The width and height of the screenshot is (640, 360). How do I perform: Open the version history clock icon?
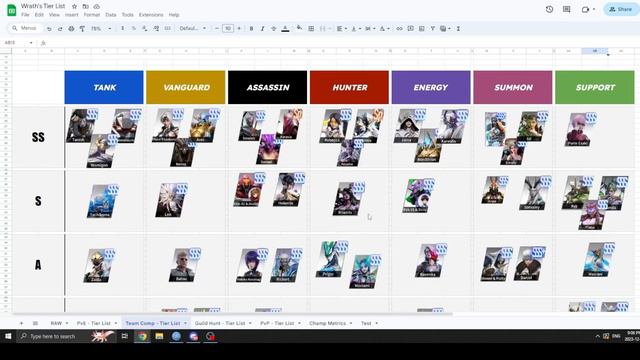[x=549, y=9]
